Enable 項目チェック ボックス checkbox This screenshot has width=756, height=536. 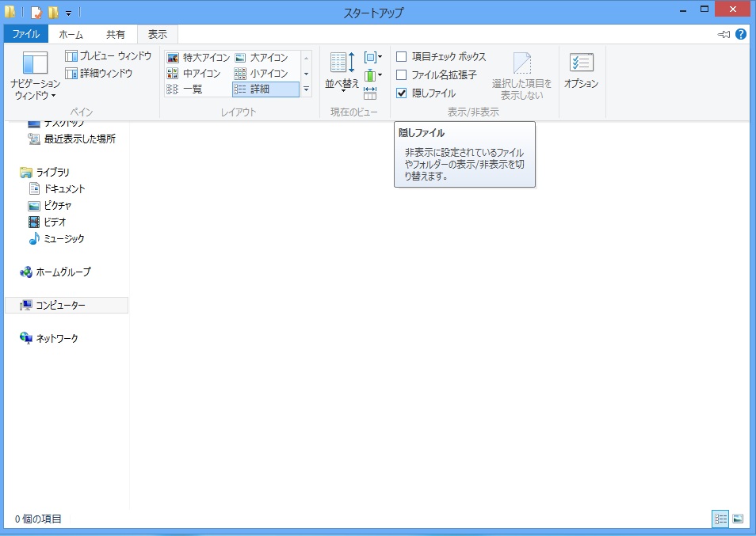point(402,57)
